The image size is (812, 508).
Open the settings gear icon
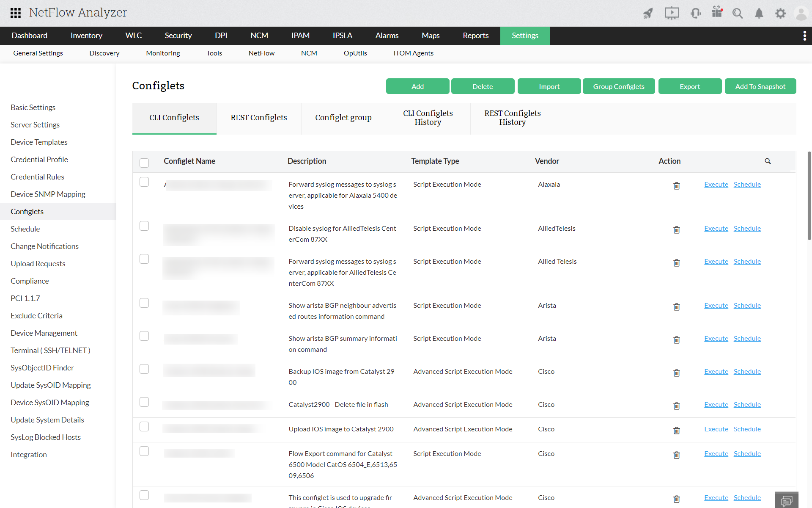click(780, 13)
